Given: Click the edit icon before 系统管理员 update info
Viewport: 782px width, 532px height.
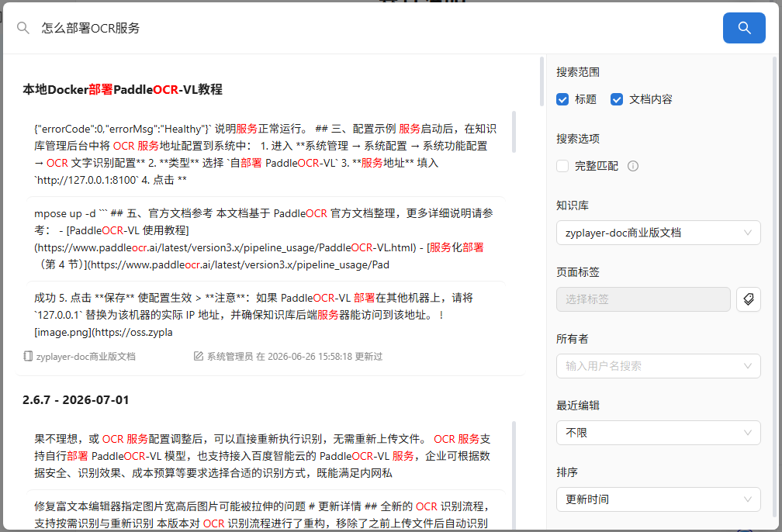Looking at the screenshot, I should [198, 356].
